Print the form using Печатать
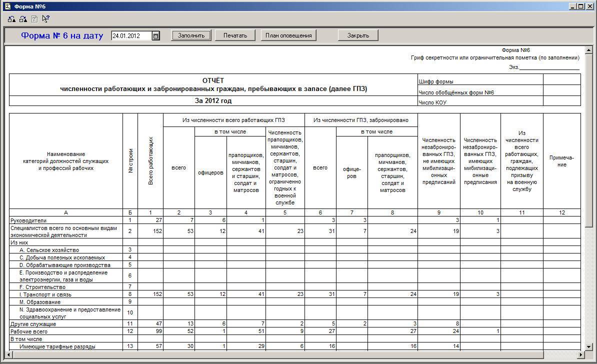This screenshot has height=364, width=597. pos(235,35)
